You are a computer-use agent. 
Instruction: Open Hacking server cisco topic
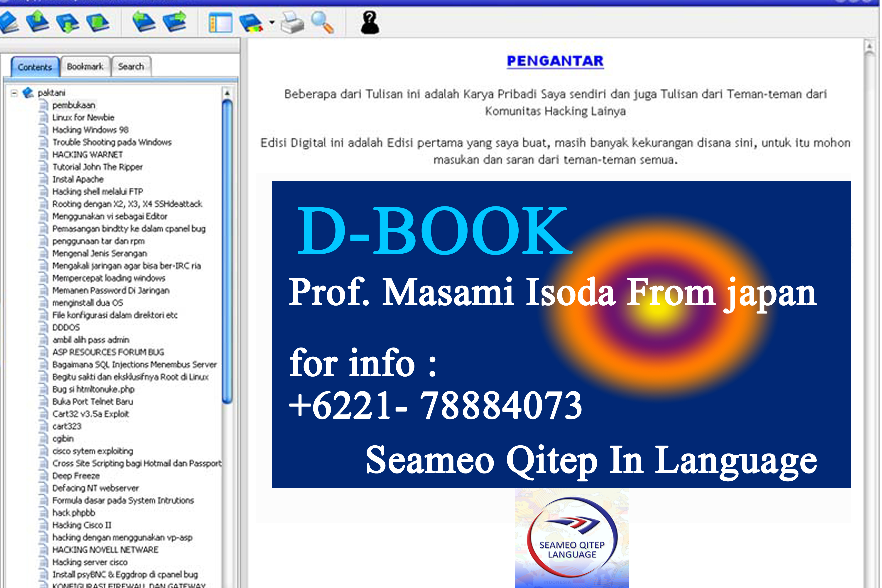pyautogui.click(x=90, y=562)
